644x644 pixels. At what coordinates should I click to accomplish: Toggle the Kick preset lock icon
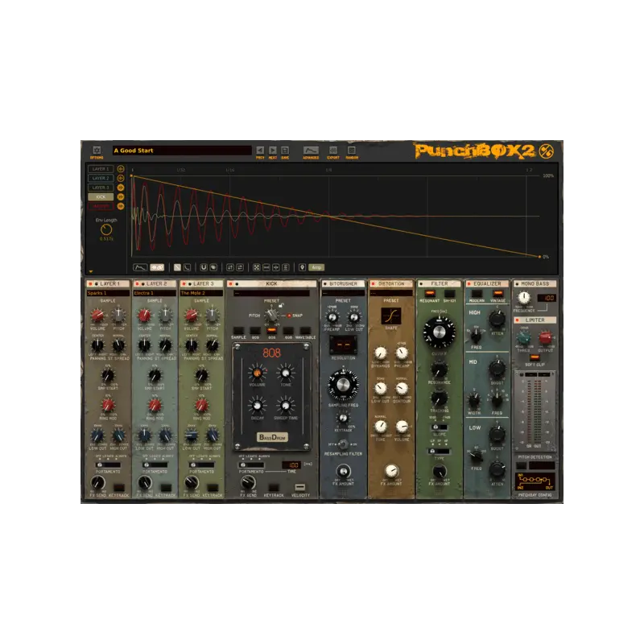pos(281,305)
